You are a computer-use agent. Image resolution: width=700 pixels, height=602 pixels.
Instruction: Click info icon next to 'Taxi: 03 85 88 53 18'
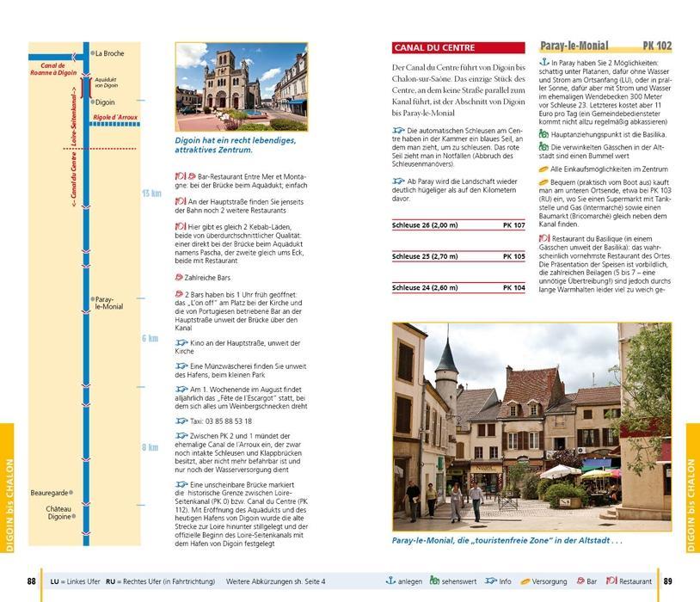(x=180, y=421)
